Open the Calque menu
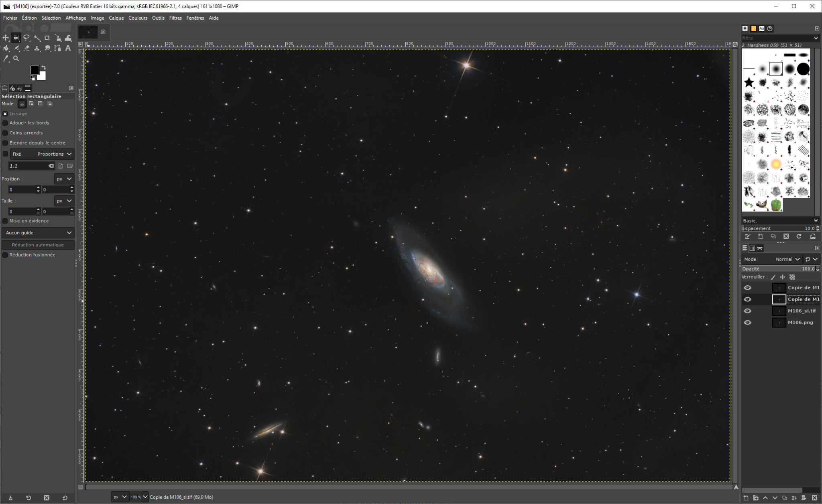 pyautogui.click(x=116, y=18)
